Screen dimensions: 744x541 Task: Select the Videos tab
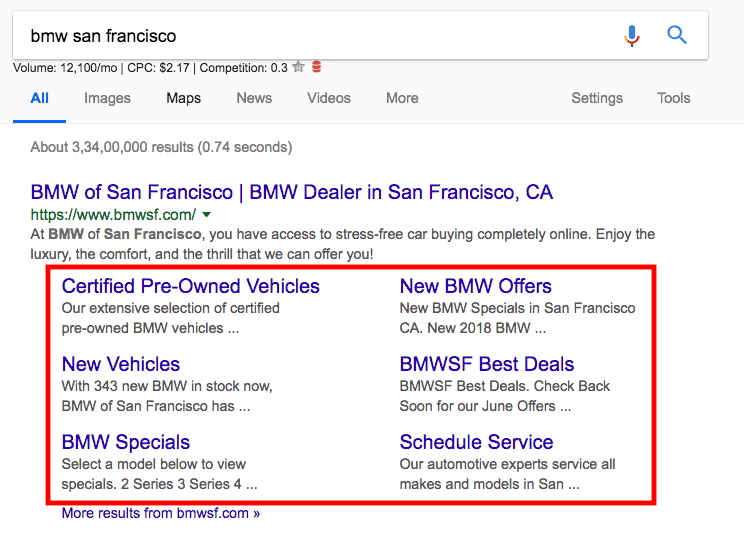click(329, 98)
